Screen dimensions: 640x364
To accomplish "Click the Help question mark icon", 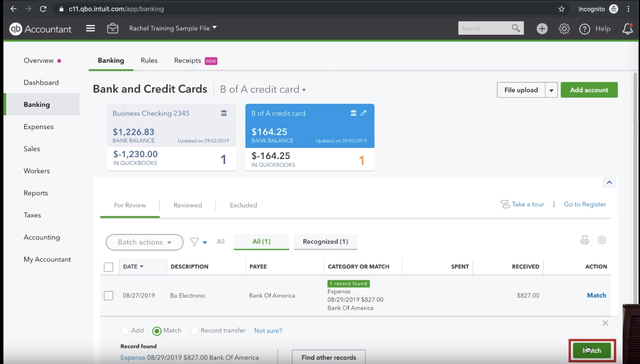I will click(584, 29).
